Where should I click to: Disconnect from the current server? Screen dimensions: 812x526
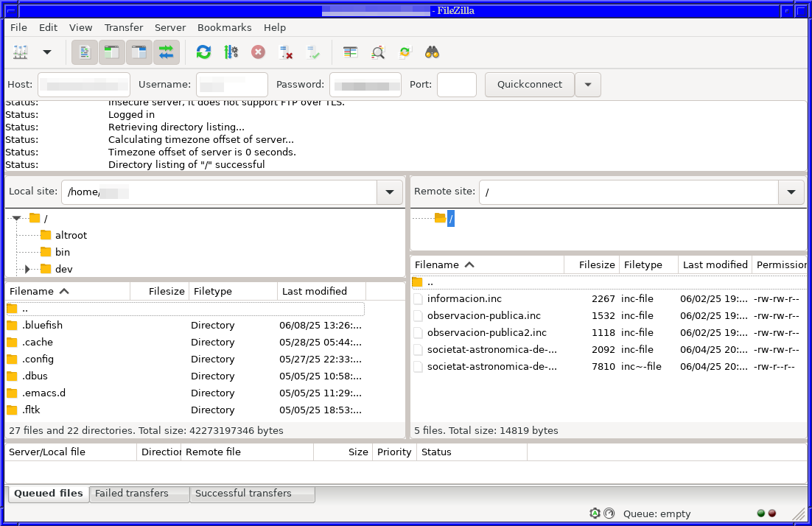tap(286, 52)
